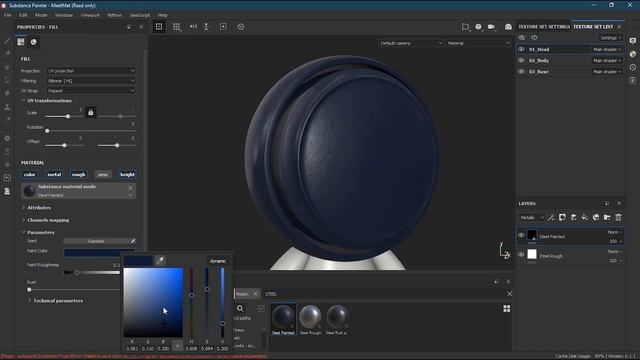Open the UV Wrap dropdown

(x=91, y=91)
